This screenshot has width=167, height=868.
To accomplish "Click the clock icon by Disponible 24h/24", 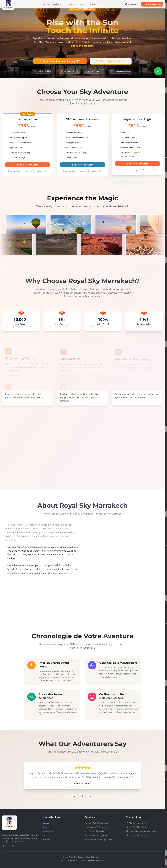I will [127, 835].
